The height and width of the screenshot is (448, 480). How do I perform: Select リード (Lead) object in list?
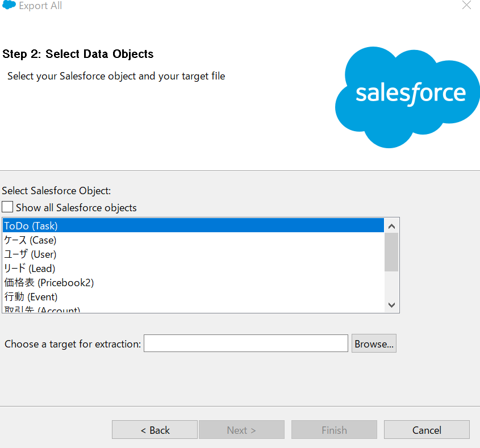[30, 269]
